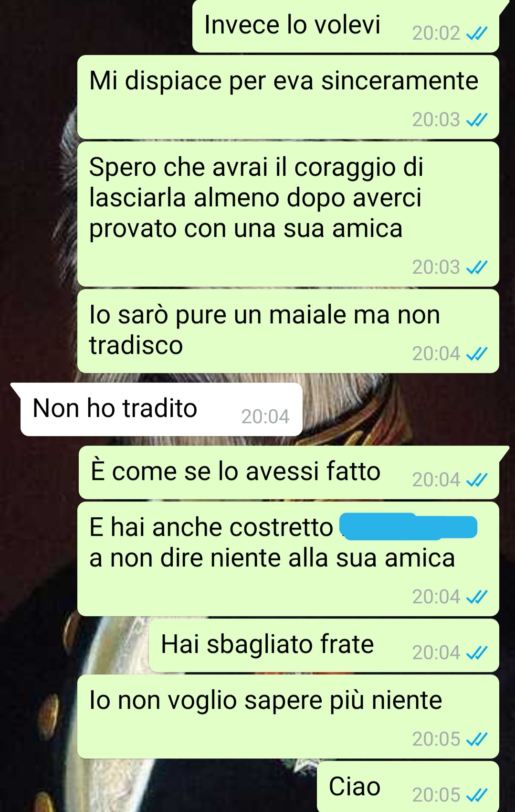Image resolution: width=515 pixels, height=812 pixels.
Task: Tap the 20:04 timestamp on 'Non ho tradito'
Action: (x=265, y=417)
